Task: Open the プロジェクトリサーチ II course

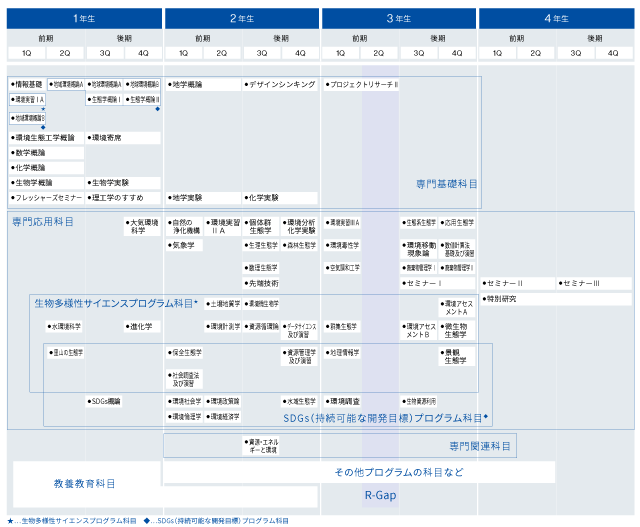Action: point(362,85)
